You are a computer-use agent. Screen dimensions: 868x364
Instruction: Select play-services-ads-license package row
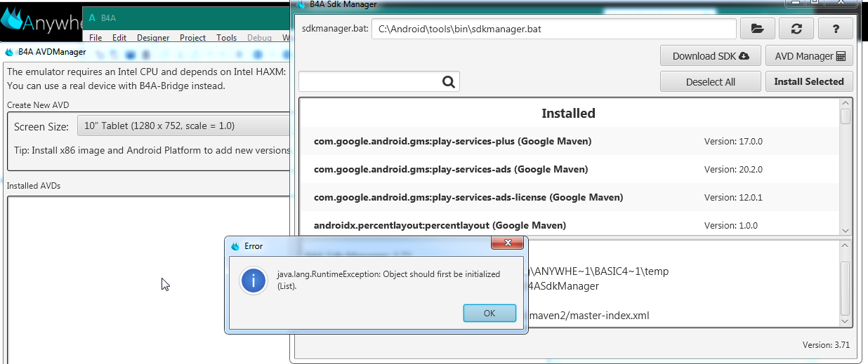tap(570, 197)
